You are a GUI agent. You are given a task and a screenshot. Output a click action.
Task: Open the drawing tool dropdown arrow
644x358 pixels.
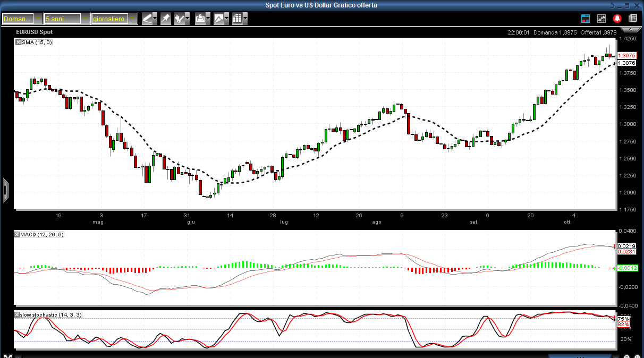point(155,19)
